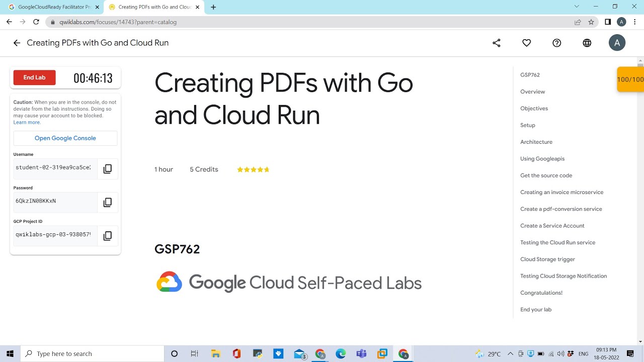
Task: Click the share page icon in address bar
Action: pyautogui.click(x=578, y=22)
